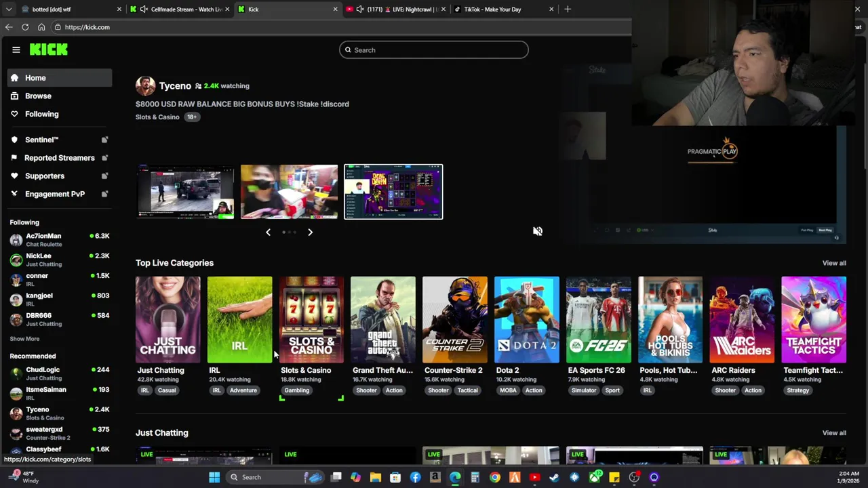The width and height of the screenshot is (868, 488).
Task: Open Engagement PvP sidebar item
Action: tap(60, 194)
